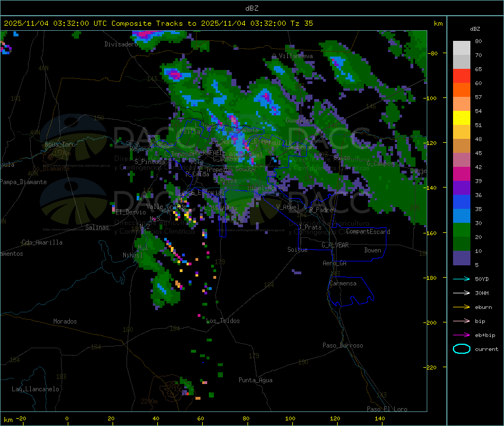
Task: Click the 2200m volcano elevation label
Action: tap(149, 401)
